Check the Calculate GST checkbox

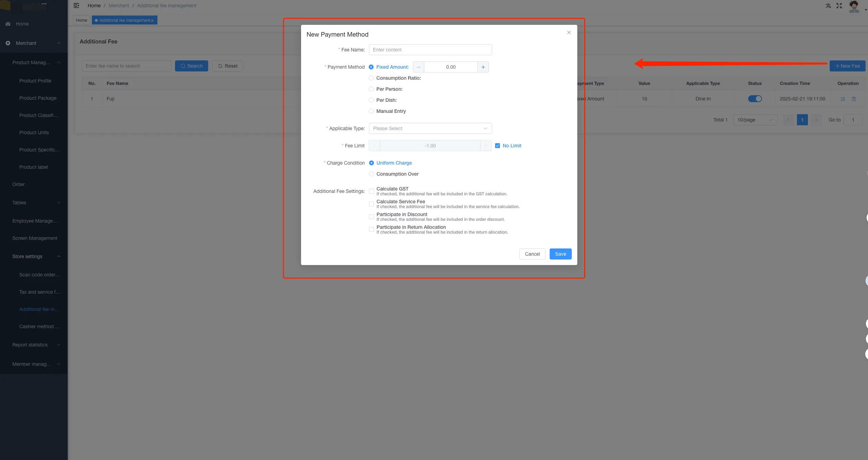372,191
